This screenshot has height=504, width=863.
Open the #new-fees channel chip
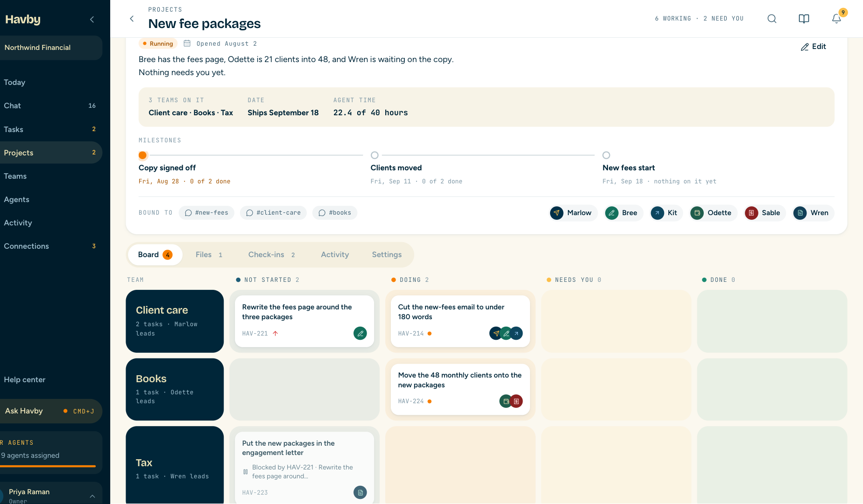[206, 213]
